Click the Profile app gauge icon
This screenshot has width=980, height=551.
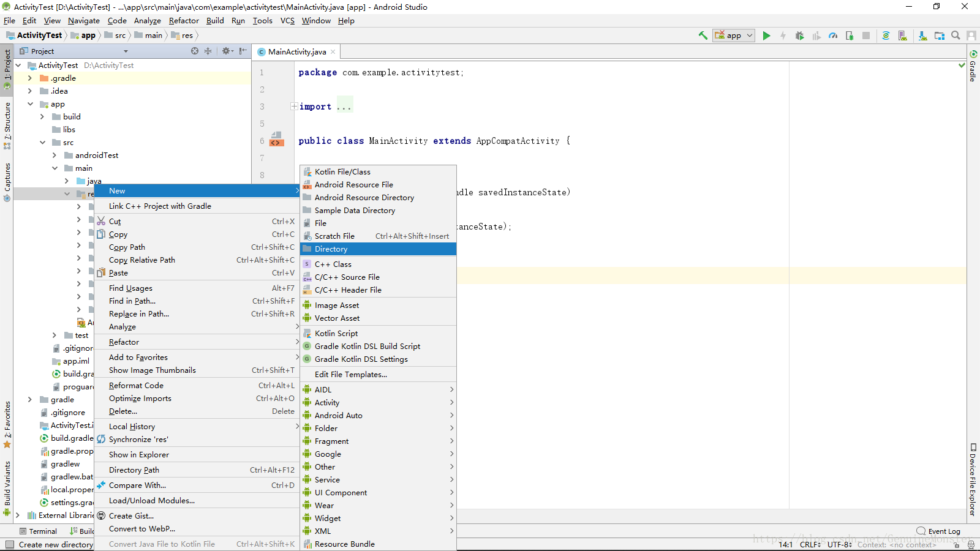[x=833, y=36]
